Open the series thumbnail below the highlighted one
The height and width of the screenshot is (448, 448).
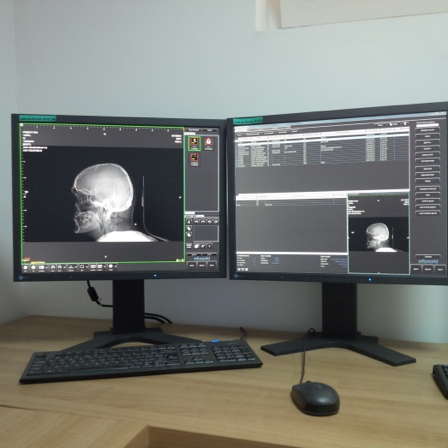pos(194,160)
